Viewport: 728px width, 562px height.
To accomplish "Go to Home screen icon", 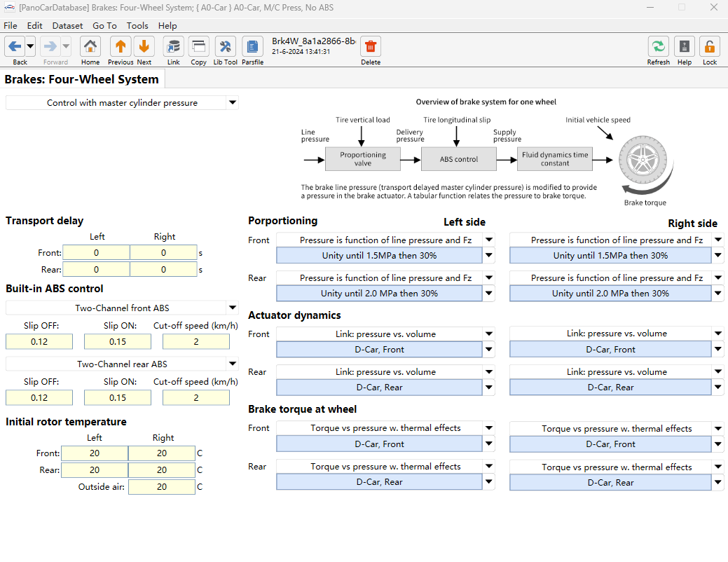I will pos(90,46).
